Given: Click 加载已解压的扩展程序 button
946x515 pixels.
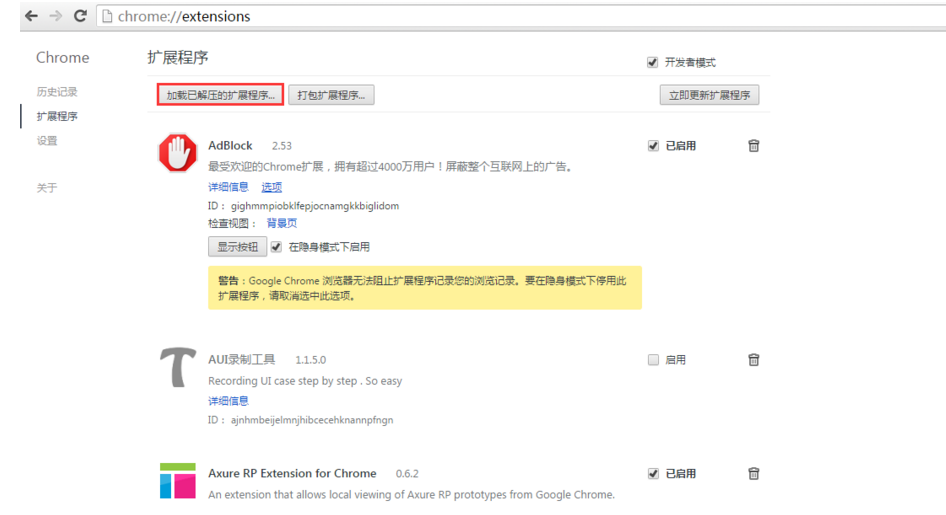Looking at the screenshot, I should click(220, 95).
